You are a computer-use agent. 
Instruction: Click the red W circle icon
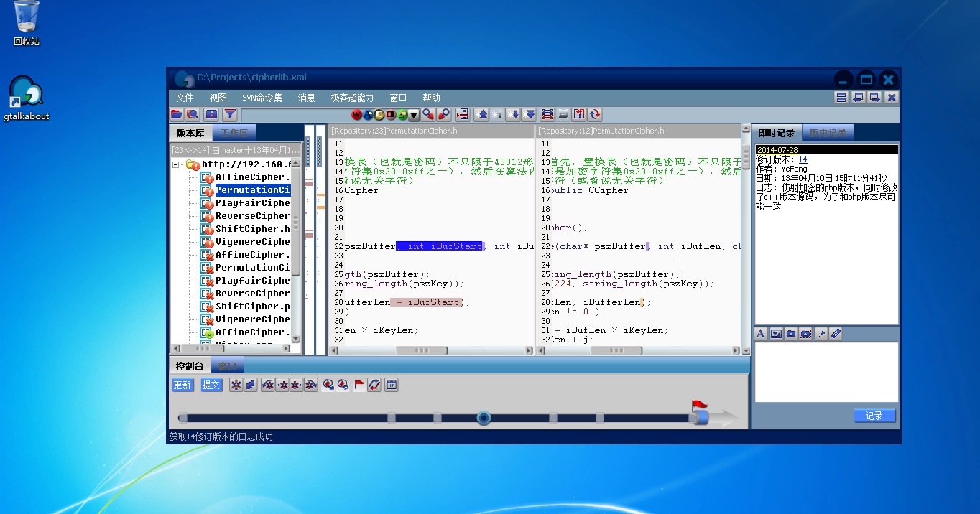click(x=356, y=115)
